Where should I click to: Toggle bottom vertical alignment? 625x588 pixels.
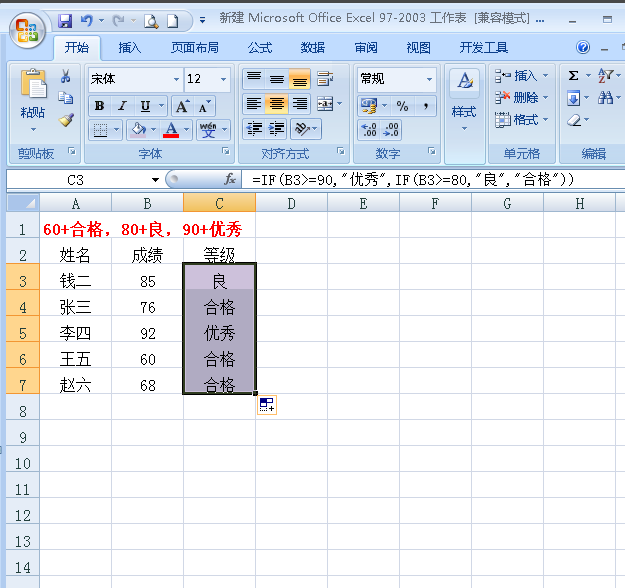(300, 78)
